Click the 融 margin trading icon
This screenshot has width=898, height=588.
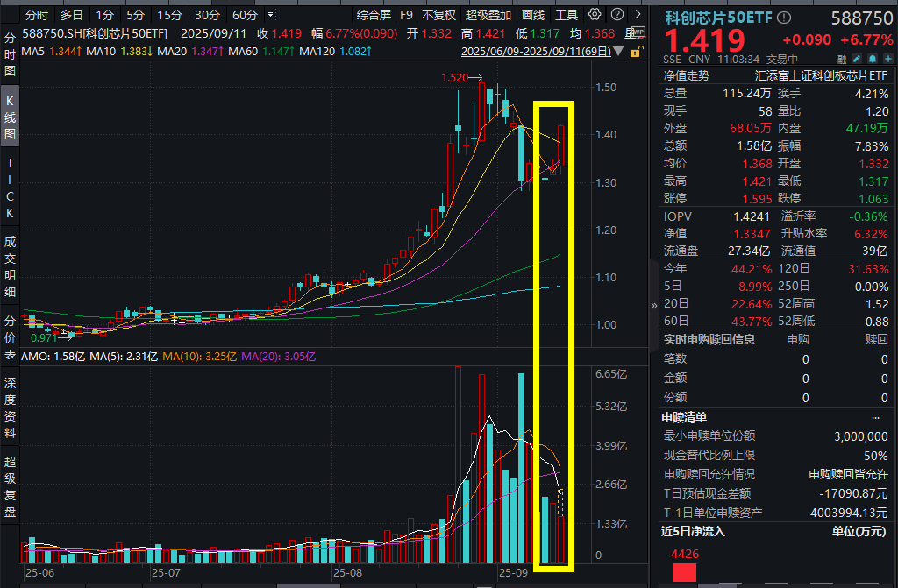(841, 58)
